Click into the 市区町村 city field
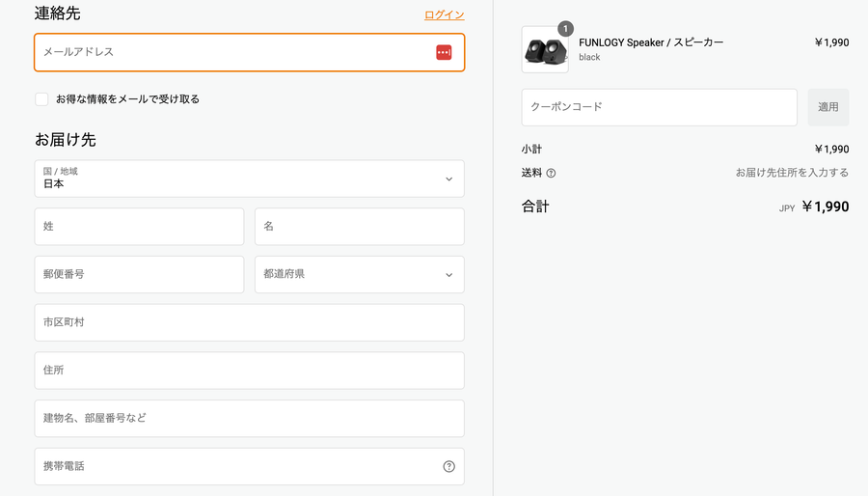Image resolution: width=868 pixels, height=496 pixels. pos(249,322)
